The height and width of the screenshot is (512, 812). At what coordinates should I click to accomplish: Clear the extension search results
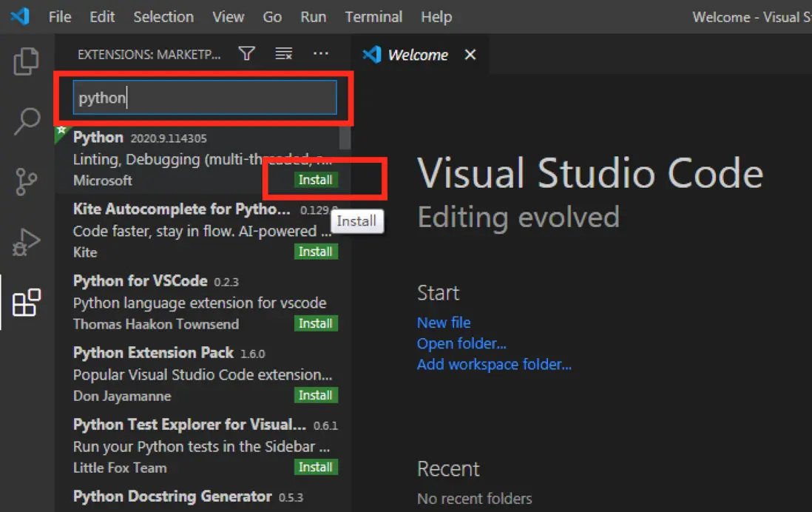283,53
